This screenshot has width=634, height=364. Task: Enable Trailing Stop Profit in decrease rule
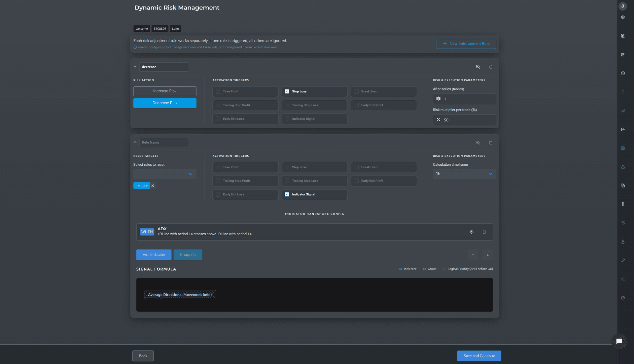(x=218, y=105)
